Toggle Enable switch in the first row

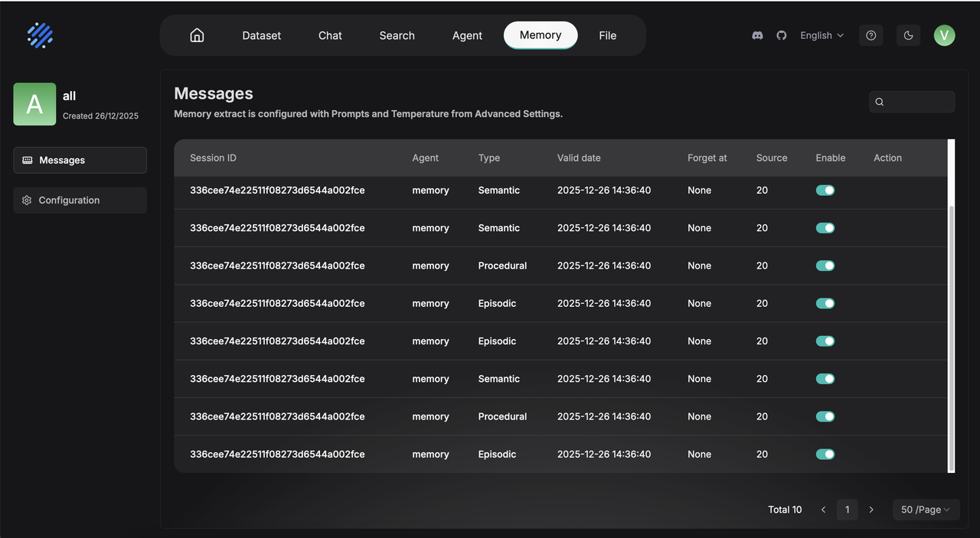point(825,191)
